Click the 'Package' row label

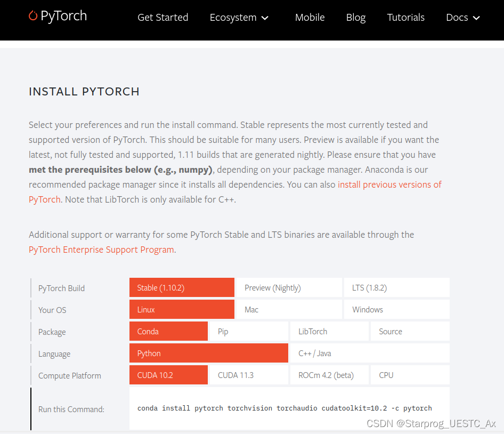(x=52, y=332)
